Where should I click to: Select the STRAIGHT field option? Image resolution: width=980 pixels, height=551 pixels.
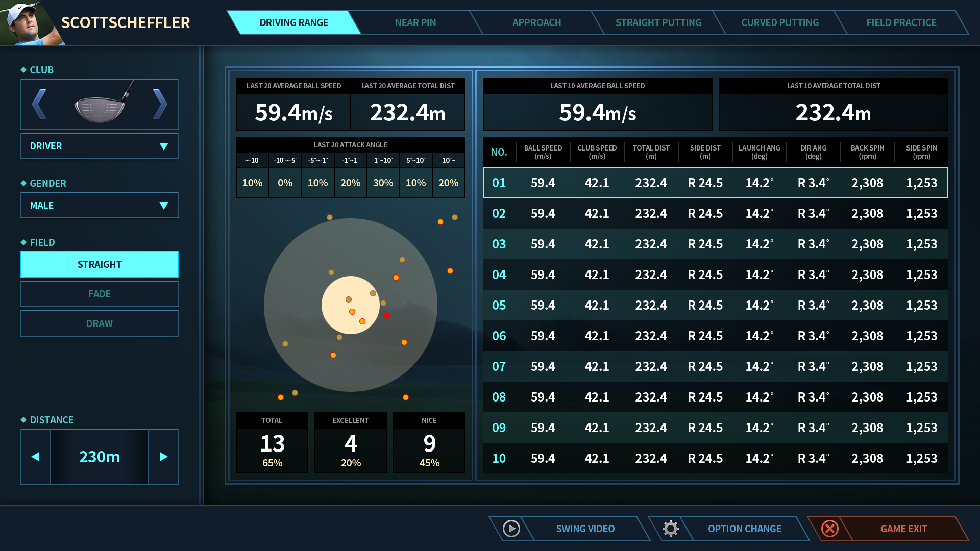100,264
